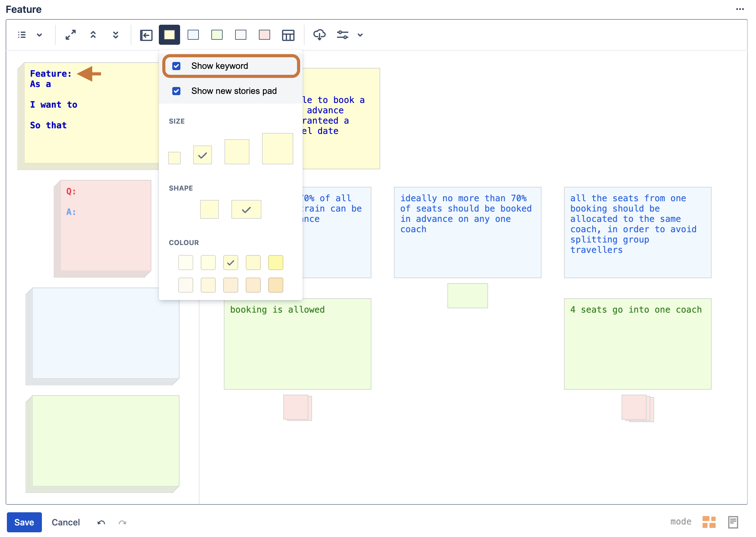Click the expand all down-chevrons icon
Viewport: 756px width, 537px height.
[x=116, y=35]
